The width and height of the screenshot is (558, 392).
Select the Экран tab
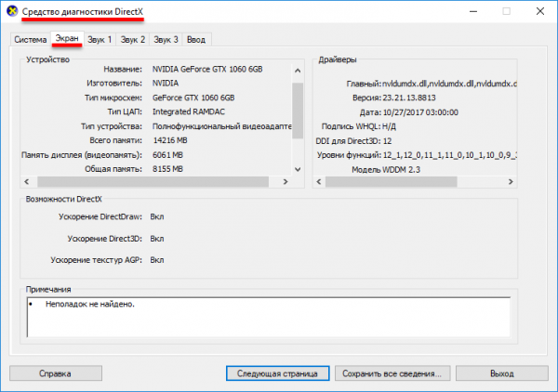point(67,38)
